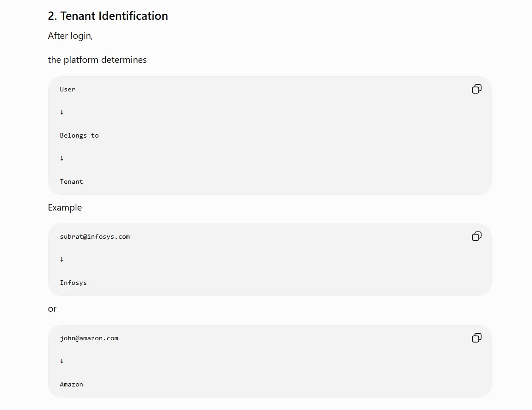This screenshot has height=410, width=532.
Task: Click the arrow under john@amazon.com
Action: [62, 361]
